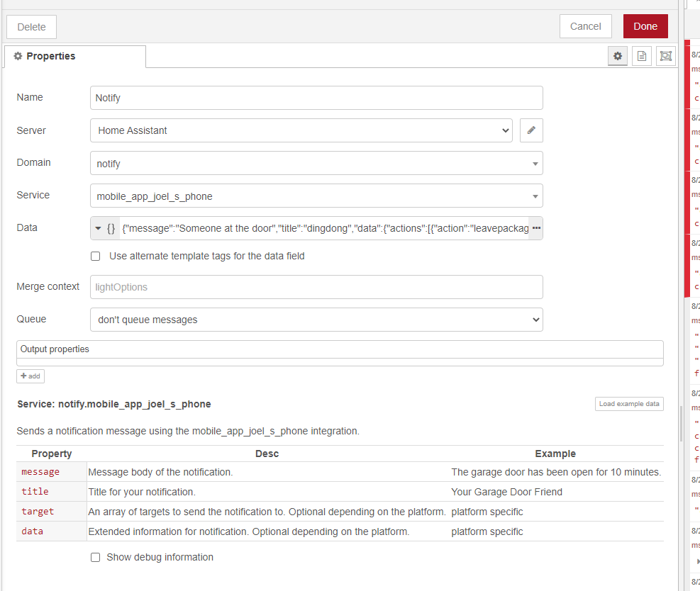Open the Server dropdown
Image resolution: width=700 pixels, height=591 pixels.
click(301, 130)
